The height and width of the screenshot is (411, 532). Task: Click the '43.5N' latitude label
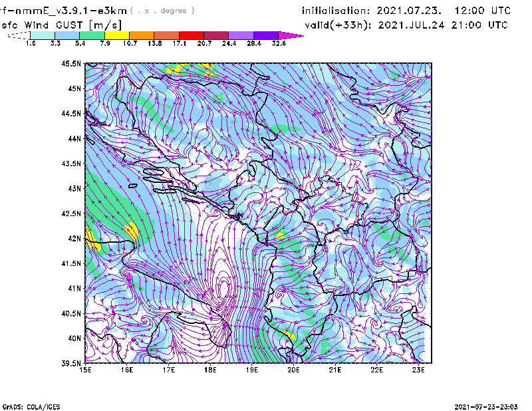coord(71,164)
